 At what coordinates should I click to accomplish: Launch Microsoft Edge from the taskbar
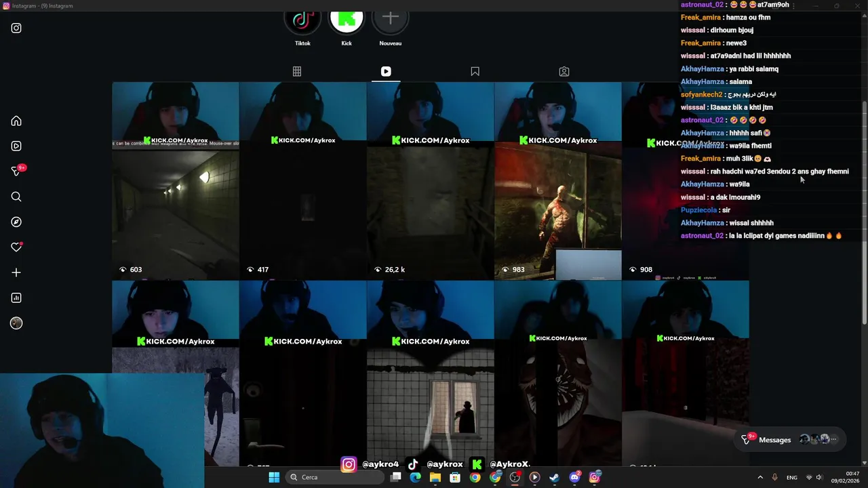click(x=416, y=477)
